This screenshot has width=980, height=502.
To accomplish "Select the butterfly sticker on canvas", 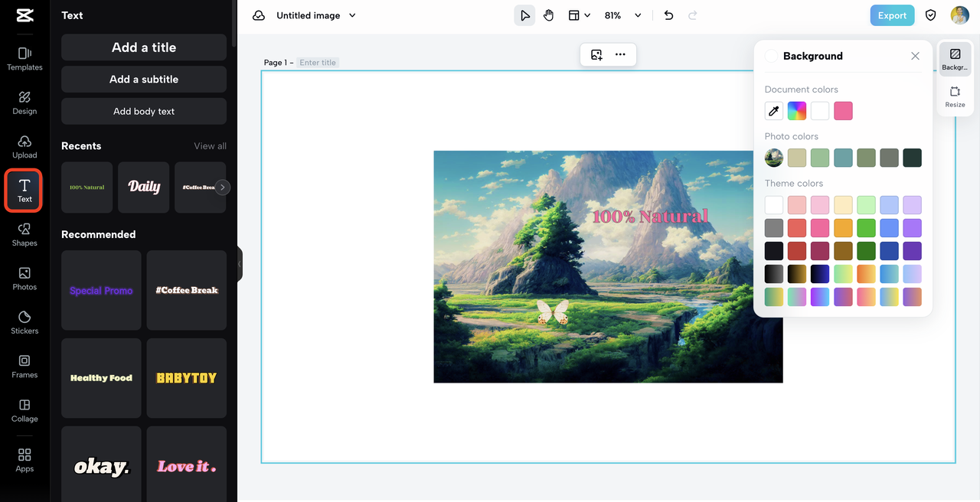I will 552,312.
